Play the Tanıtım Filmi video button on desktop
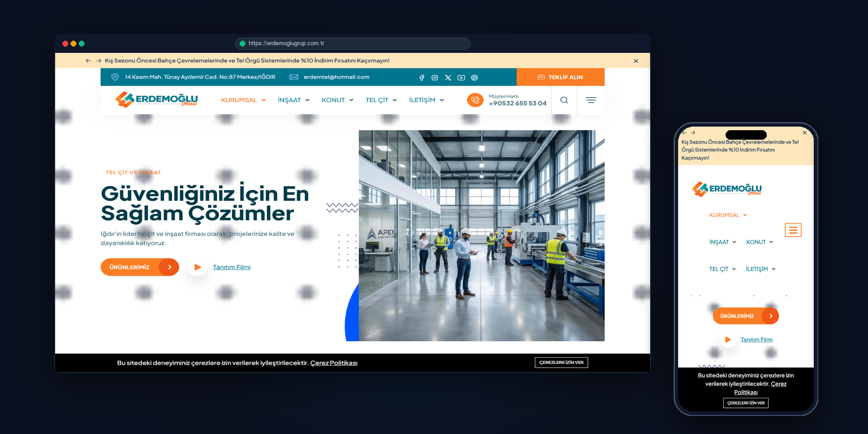Viewport: 868px width, 434px height. pyautogui.click(x=198, y=267)
